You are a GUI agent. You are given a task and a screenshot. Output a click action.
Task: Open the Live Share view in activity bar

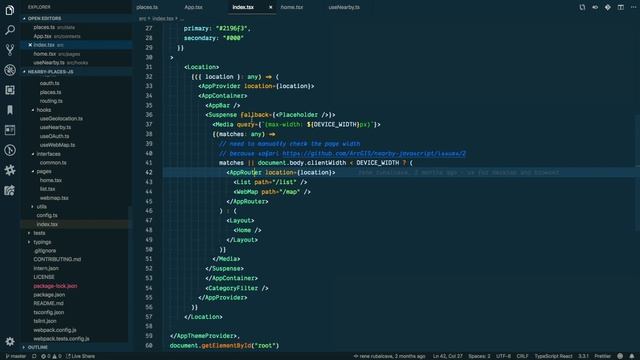point(10,190)
